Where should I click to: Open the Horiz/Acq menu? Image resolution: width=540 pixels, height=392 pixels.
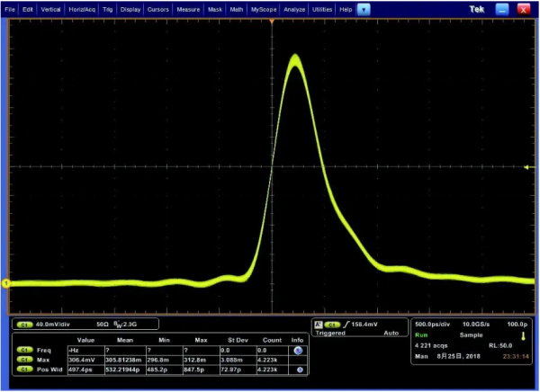click(81, 8)
